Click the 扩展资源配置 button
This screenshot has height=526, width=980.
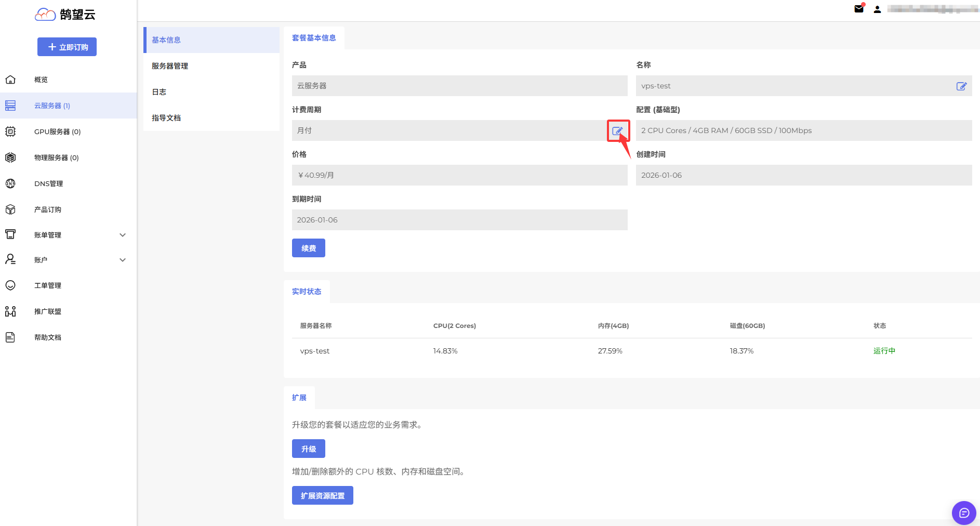coord(322,495)
